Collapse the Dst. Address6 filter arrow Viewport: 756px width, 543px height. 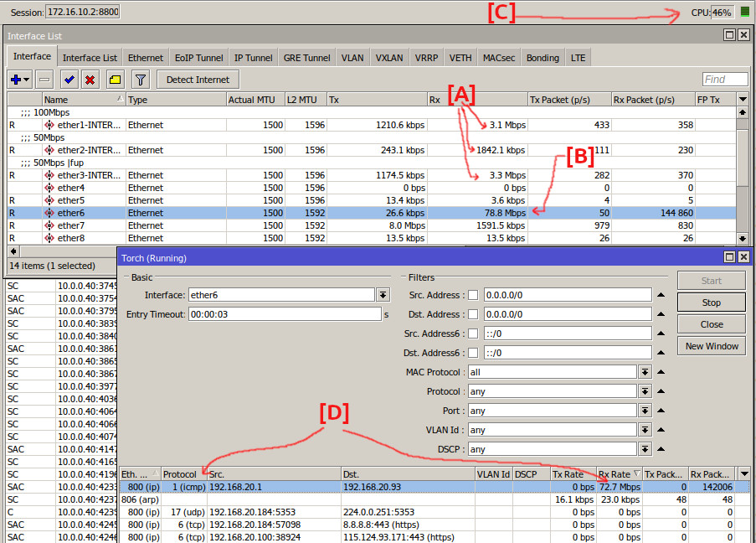661,353
